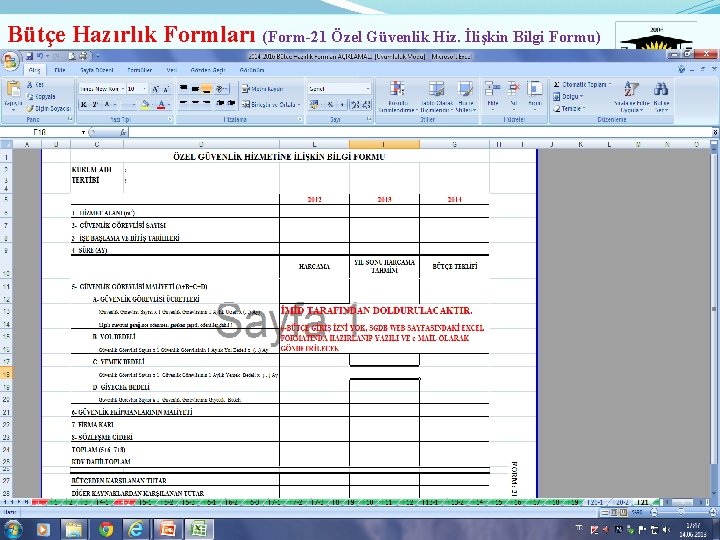Viewport: 720px width, 540px height.
Task: Open the round Office button menu
Action: pyautogui.click(x=11, y=62)
